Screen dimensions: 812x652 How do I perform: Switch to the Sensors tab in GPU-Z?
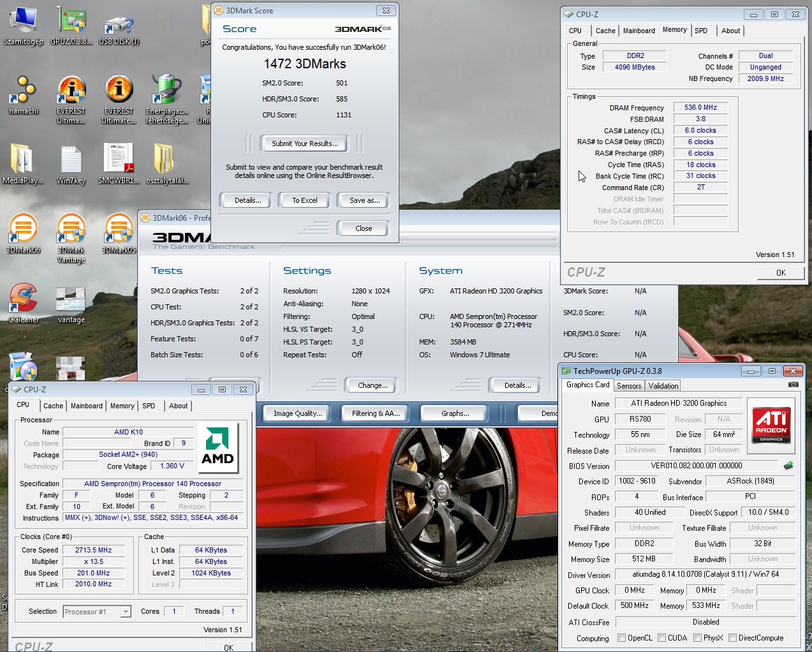[x=629, y=386]
